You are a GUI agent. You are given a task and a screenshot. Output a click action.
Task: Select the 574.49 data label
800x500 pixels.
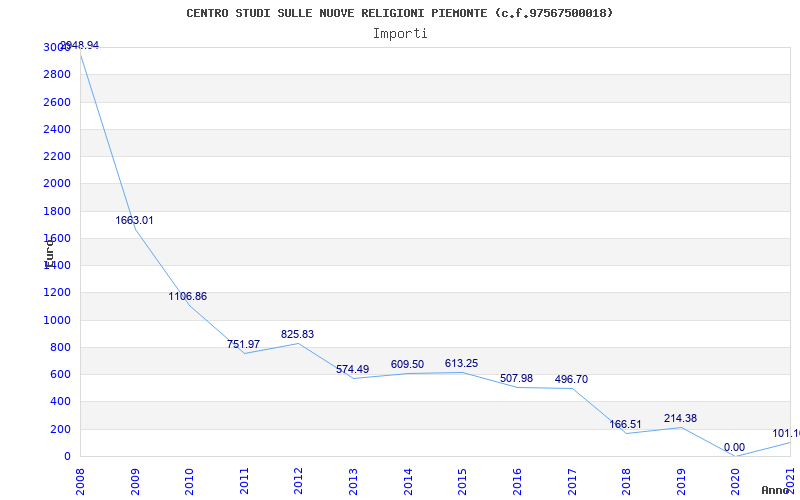[x=352, y=369]
